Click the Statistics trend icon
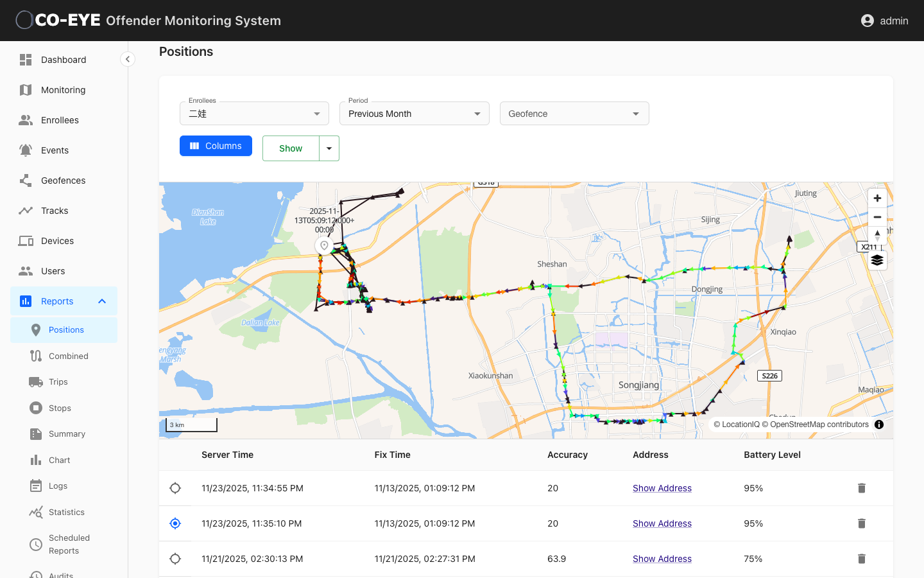The height and width of the screenshot is (578, 924). pos(36,512)
